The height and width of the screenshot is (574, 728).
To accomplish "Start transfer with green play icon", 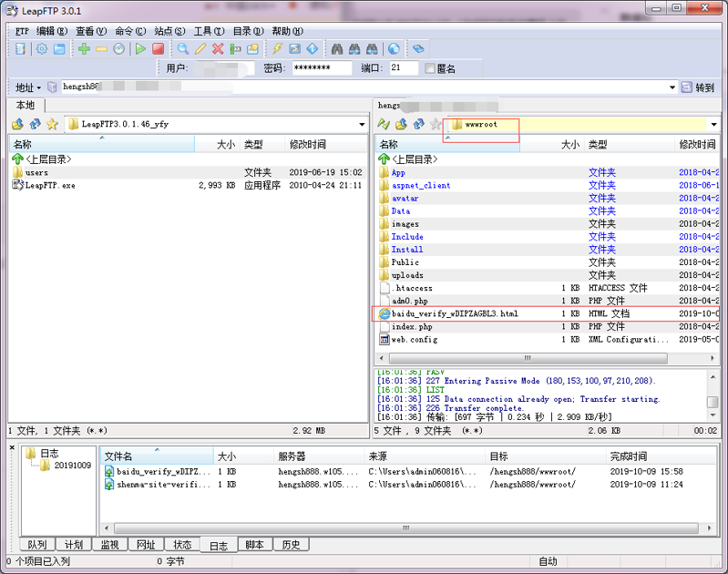I will pos(140,49).
